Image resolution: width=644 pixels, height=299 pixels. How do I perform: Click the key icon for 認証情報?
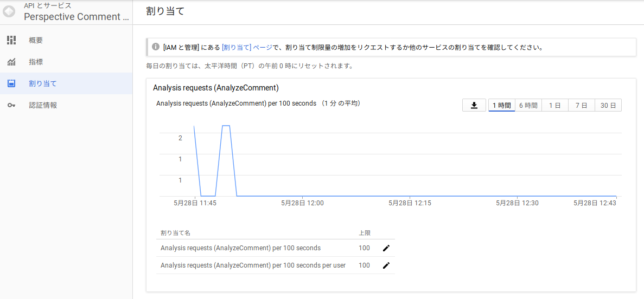pos(11,106)
